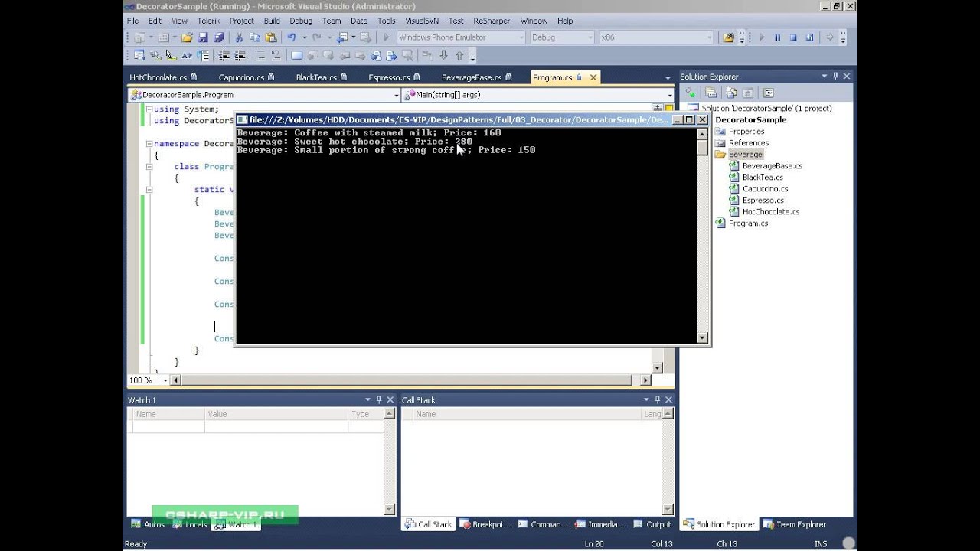Viewport: 980px width, 551px height.
Task: Open the Breakpoints tab
Action: [x=484, y=524]
